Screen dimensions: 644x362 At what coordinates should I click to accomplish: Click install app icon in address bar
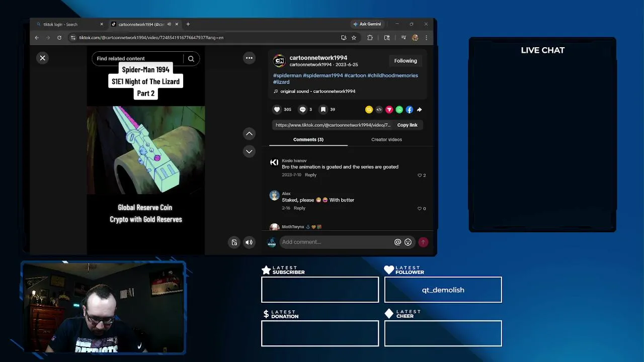pos(344,38)
